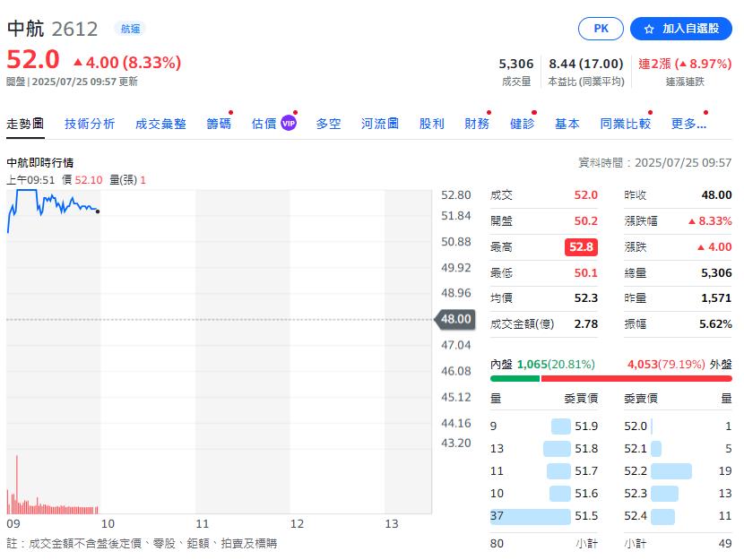Open the 技術分析 tab
The width and height of the screenshot is (744, 560).
pos(90,124)
